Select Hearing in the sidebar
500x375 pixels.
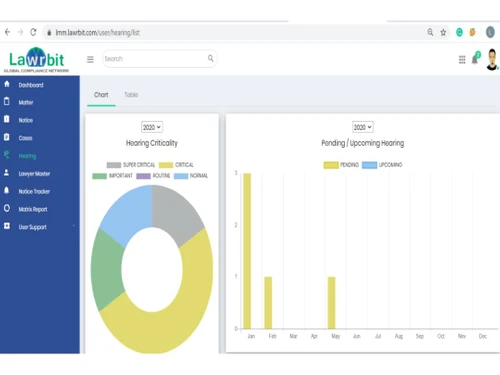pyautogui.click(x=27, y=156)
